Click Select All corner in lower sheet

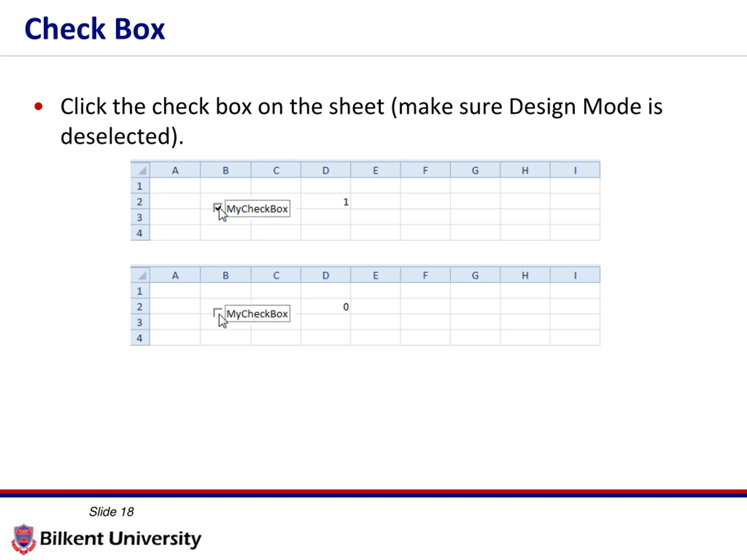(x=140, y=275)
